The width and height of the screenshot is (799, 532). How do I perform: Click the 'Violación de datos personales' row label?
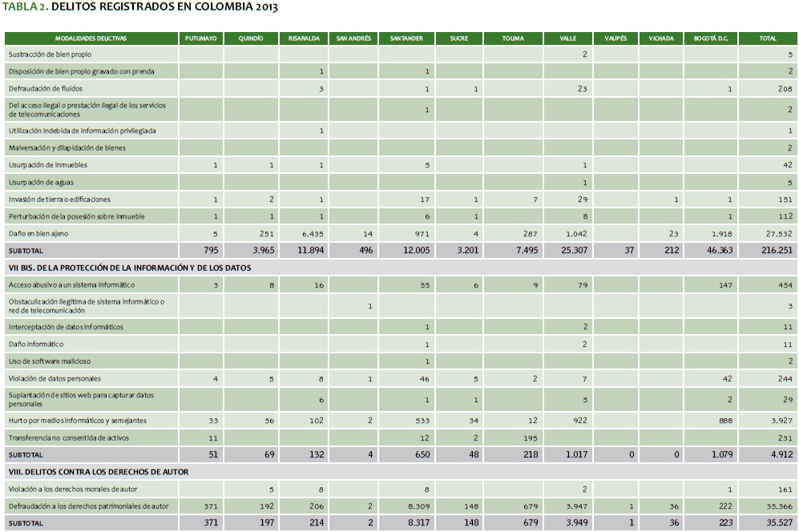tap(54, 378)
